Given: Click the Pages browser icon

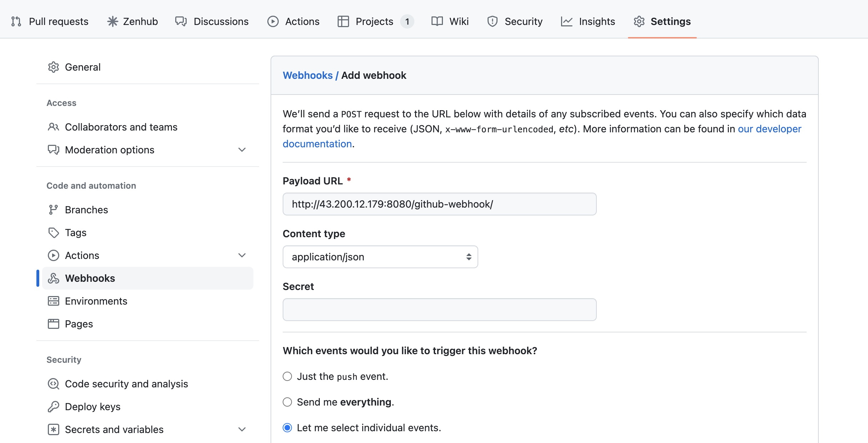Looking at the screenshot, I should [54, 324].
